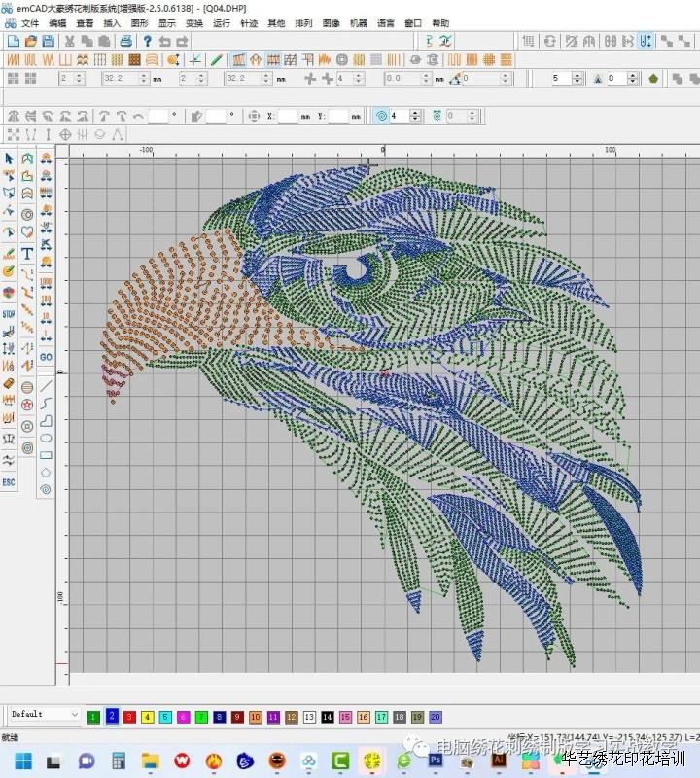Open the Windows Start menu
This screenshot has height=778, width=700.
coord(23,760)
